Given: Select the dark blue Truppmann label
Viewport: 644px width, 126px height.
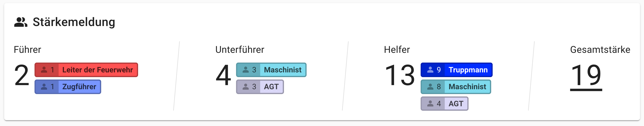Looking at the screenshot, I should pos(468,70).
